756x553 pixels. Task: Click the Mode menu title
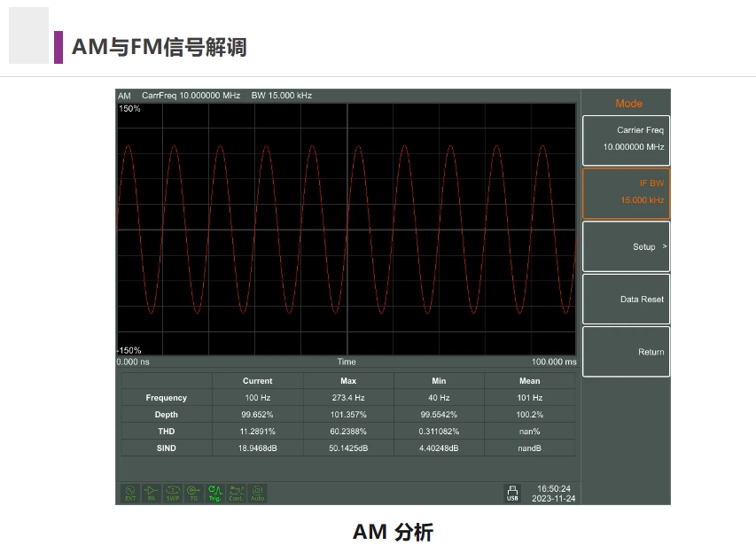pyautogui.click(x=628, y=104)
